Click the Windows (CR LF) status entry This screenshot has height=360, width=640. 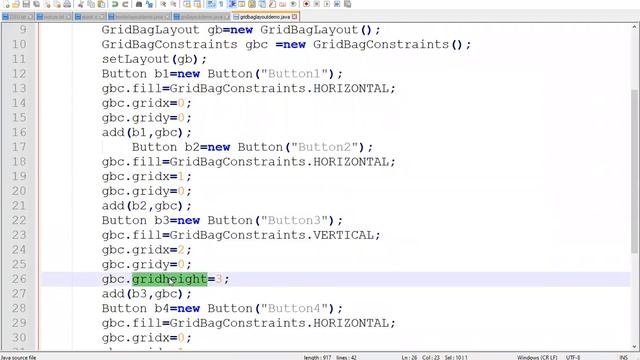click(537, 357)
